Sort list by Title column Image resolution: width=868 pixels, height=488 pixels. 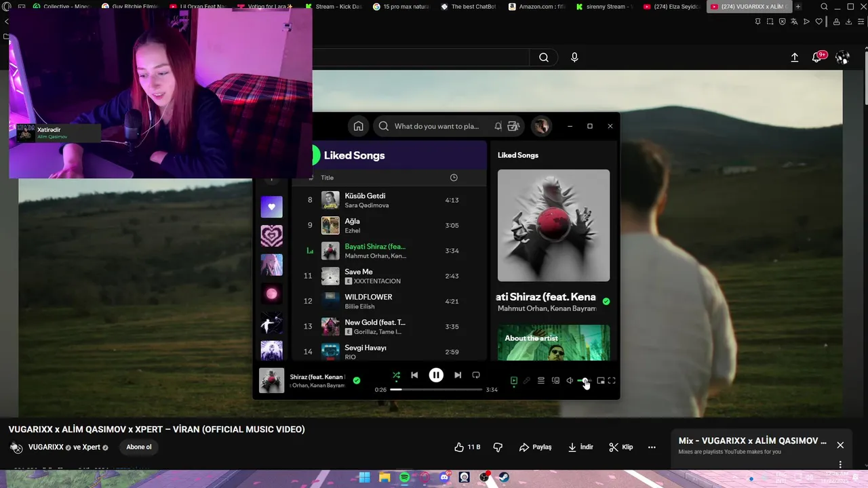click(x=327, y=178)
